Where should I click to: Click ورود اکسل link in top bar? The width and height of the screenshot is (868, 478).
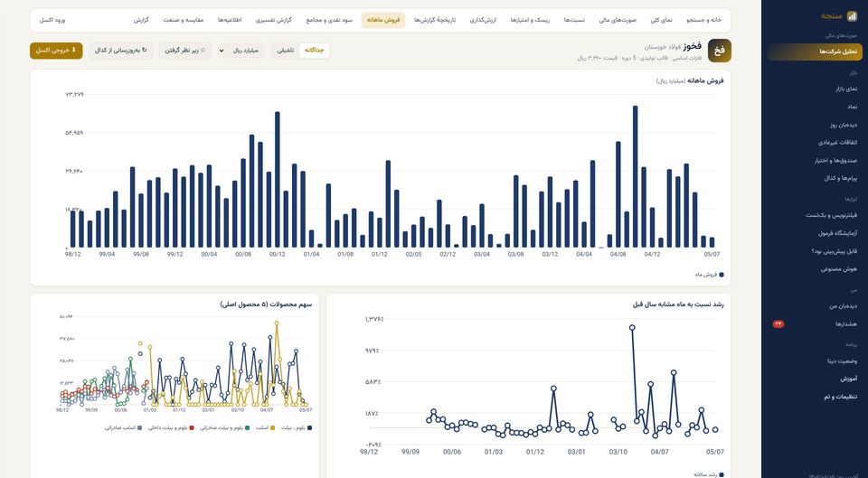[x=52, y=20]
